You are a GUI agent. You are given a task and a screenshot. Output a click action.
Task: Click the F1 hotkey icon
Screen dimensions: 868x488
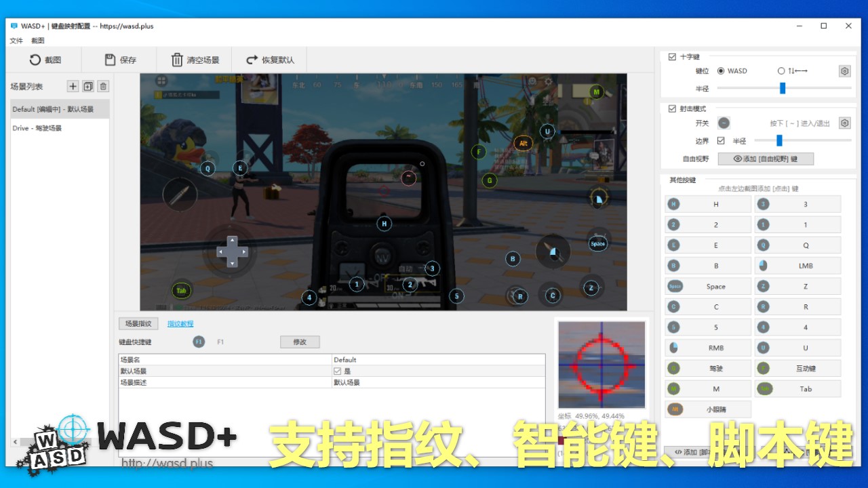(x=199, y=342)
